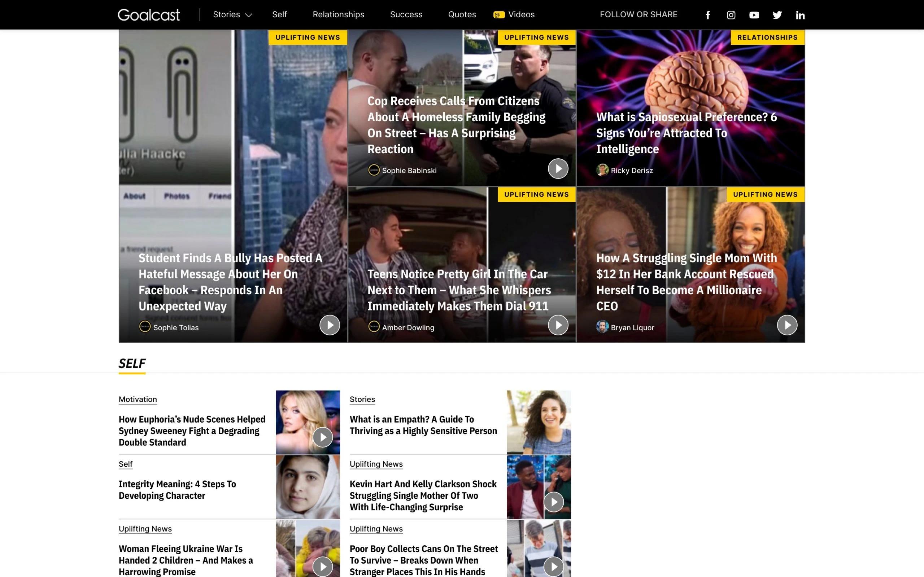Open author Ricky Derisz's profile link
This screenshot has width=924, height=577.
632,171
